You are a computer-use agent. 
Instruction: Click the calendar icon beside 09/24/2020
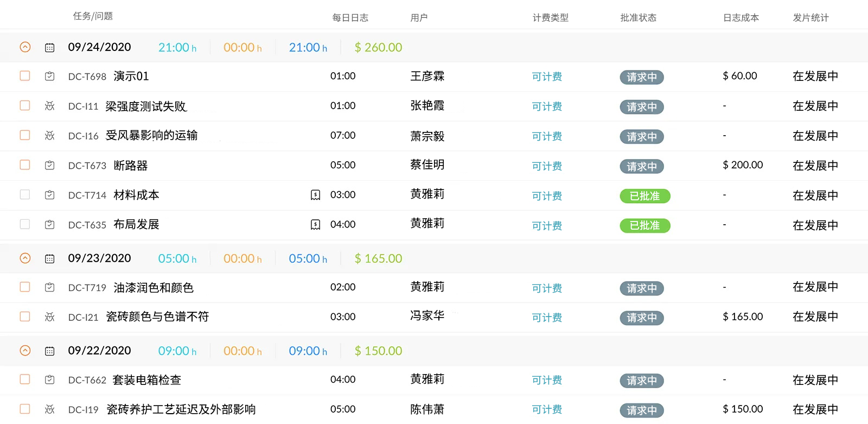pos(49,48)
